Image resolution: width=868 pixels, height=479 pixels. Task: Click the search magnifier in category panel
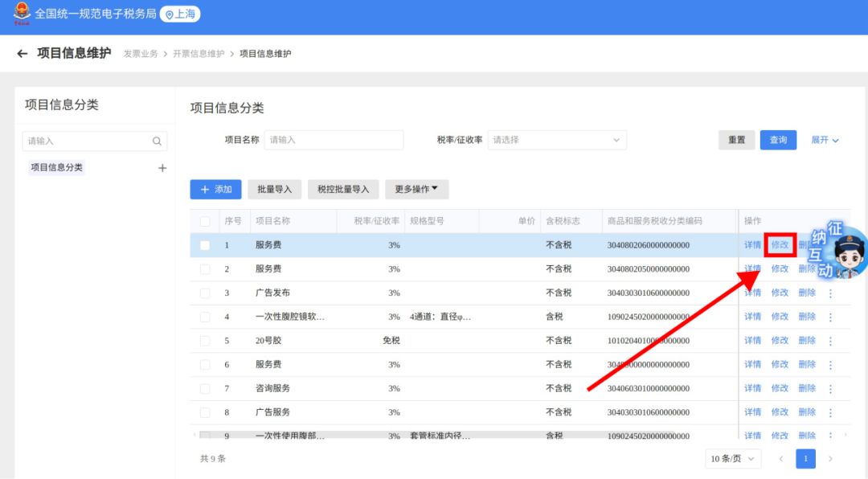click(x=158, y=141)
